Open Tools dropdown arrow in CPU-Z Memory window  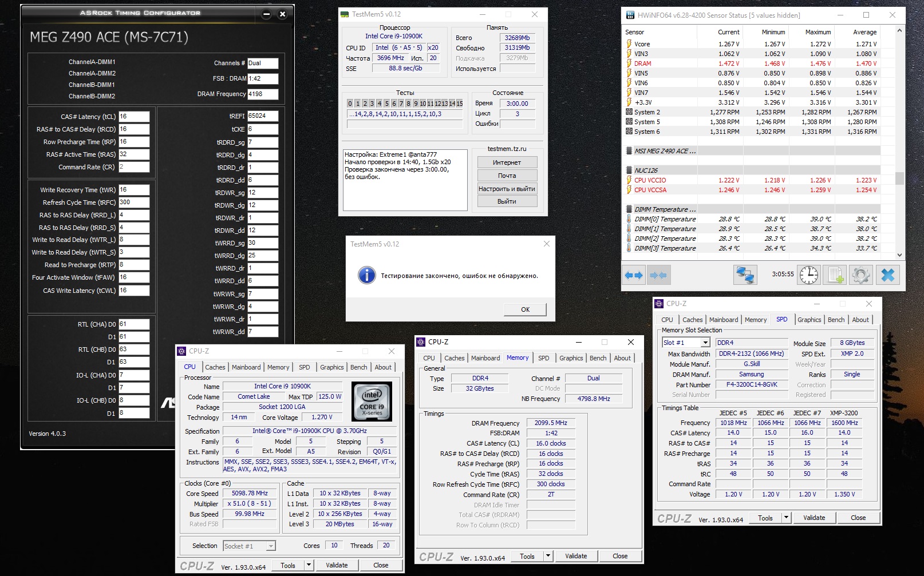[548, 556]
